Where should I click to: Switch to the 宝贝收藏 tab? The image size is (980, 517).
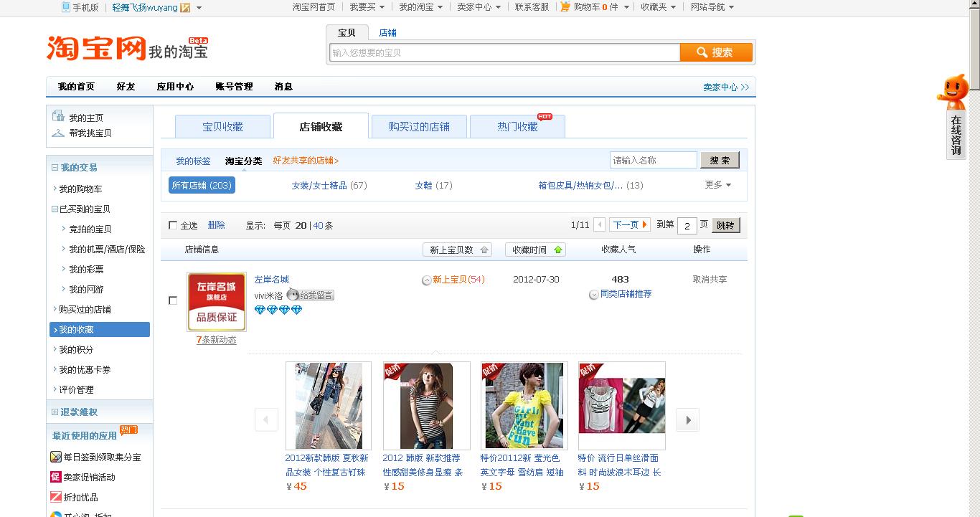222,127
